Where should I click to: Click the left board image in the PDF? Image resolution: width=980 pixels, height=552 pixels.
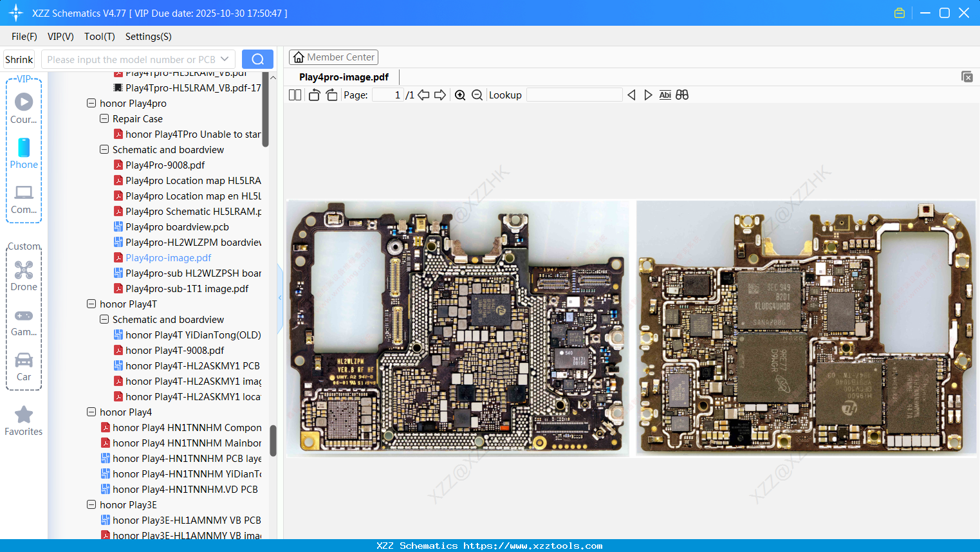458,329
